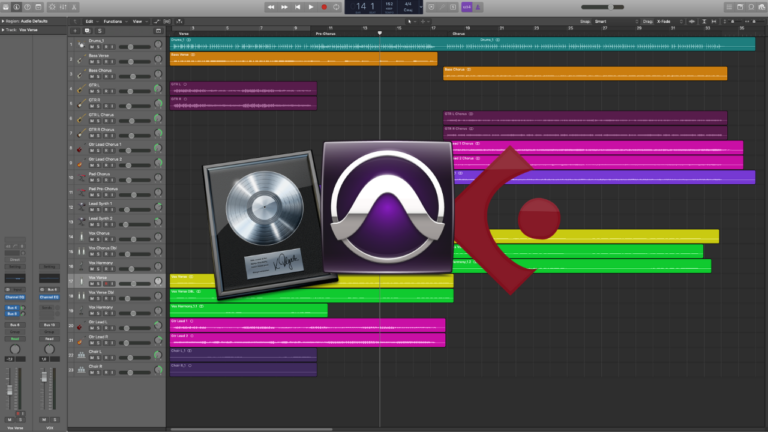
Task: Open the Note Pads button at top right
Action: [740, 7]
